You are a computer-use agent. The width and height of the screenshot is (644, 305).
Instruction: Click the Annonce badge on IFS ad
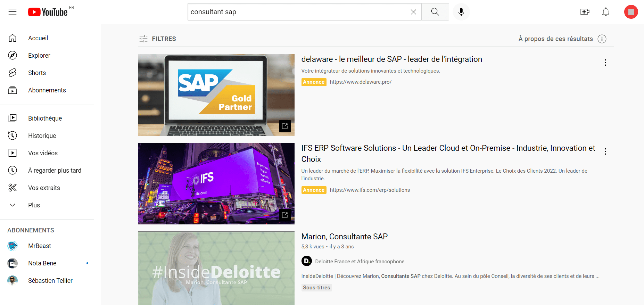point(314,190)
